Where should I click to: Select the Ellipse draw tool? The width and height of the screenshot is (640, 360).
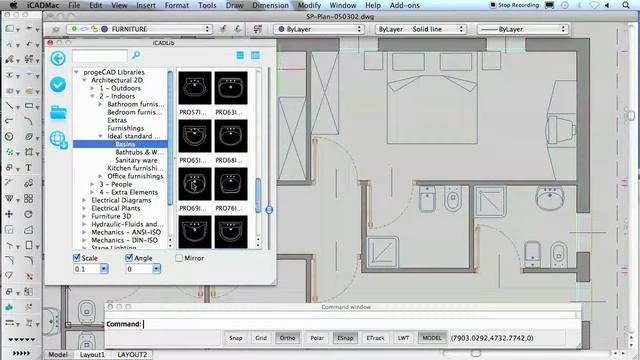29,137
